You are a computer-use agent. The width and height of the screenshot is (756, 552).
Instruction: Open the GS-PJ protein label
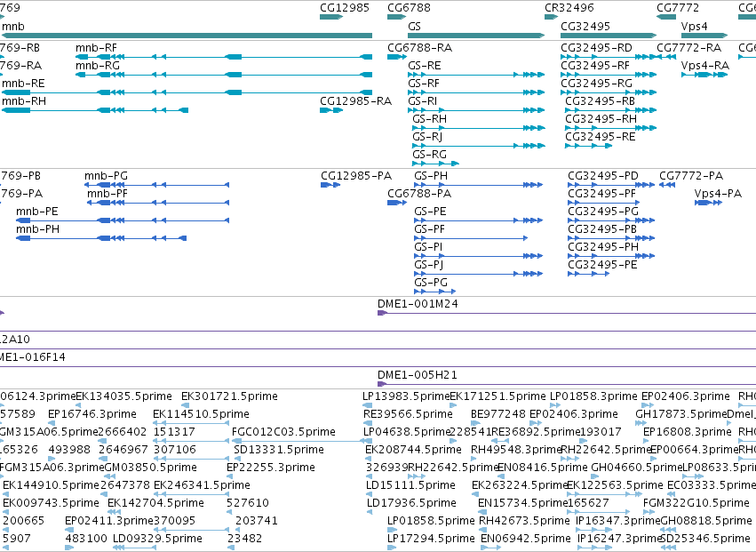pos(428,266)
